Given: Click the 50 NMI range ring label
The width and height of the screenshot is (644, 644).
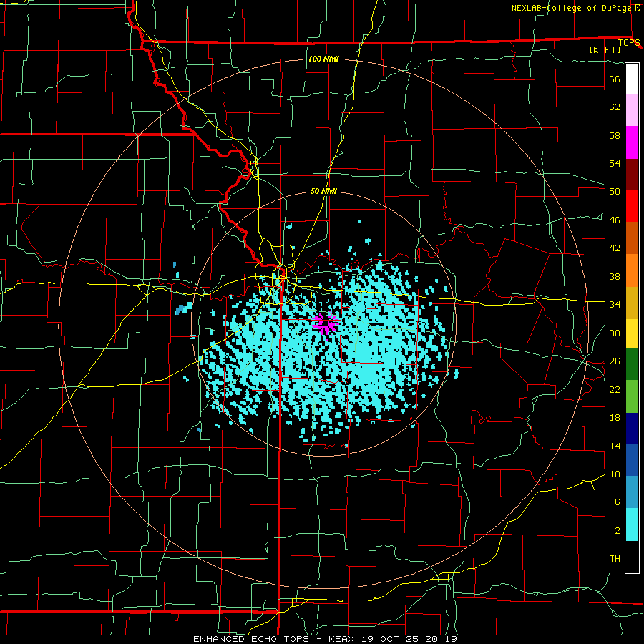Looking at the screenshot, I should tap(323, 191).
